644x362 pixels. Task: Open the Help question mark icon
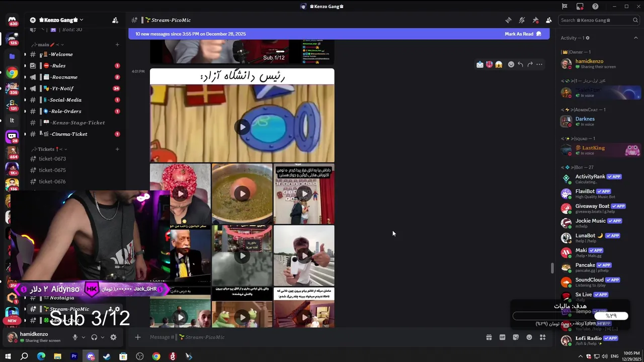pyautogui.click(x=595, y=7)
